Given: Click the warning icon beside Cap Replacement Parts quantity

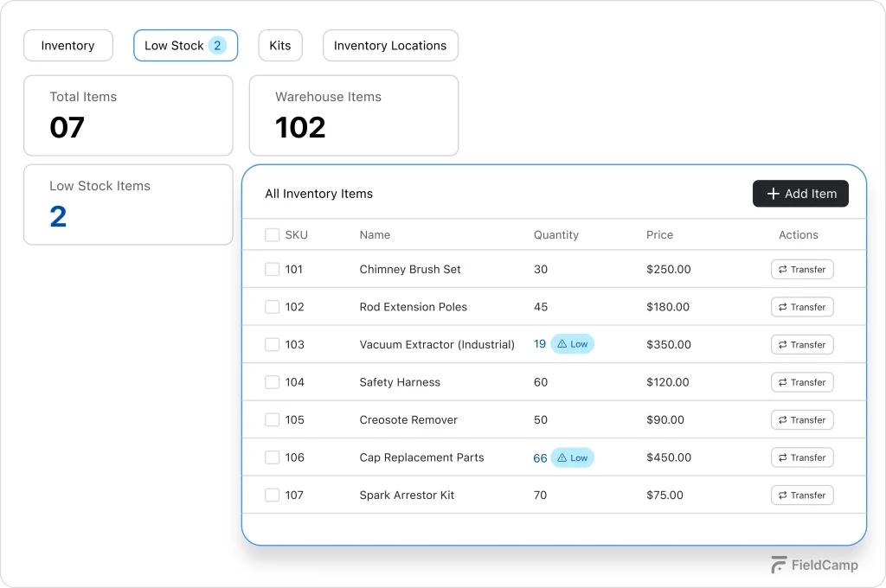Looking at the screenshot, I should coord(562,457).
